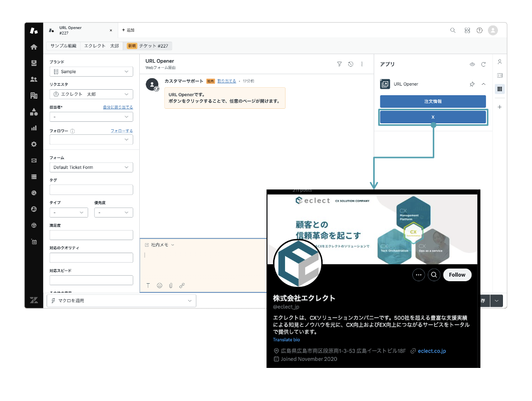Click the eclect.co.jp link

(x=431, y=351)
